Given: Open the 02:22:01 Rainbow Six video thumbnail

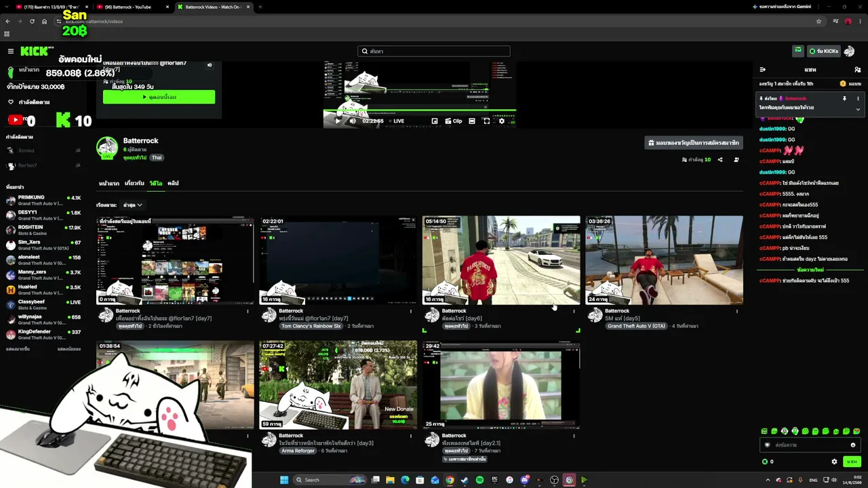Looking at the screenshot, I should coord(338,260).
